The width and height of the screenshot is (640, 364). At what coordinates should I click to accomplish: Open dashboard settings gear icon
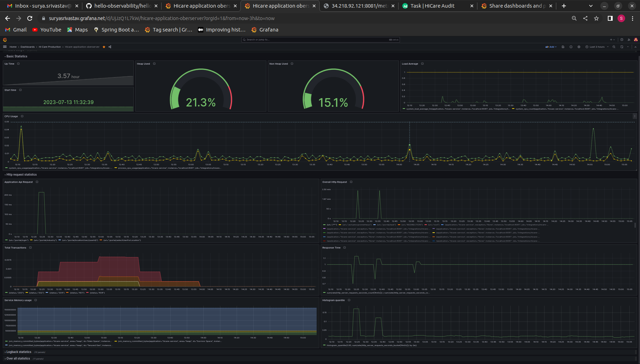point(579,47)
